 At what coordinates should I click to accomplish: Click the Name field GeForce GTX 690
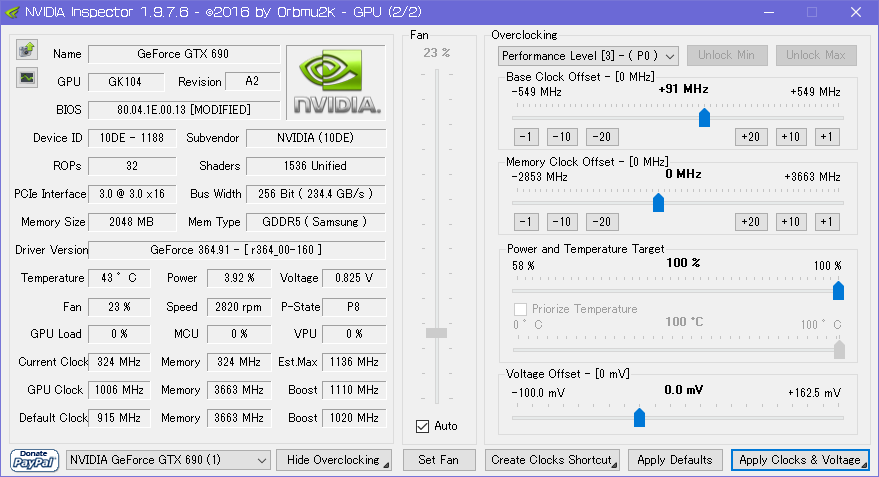(x=184, y=54)
